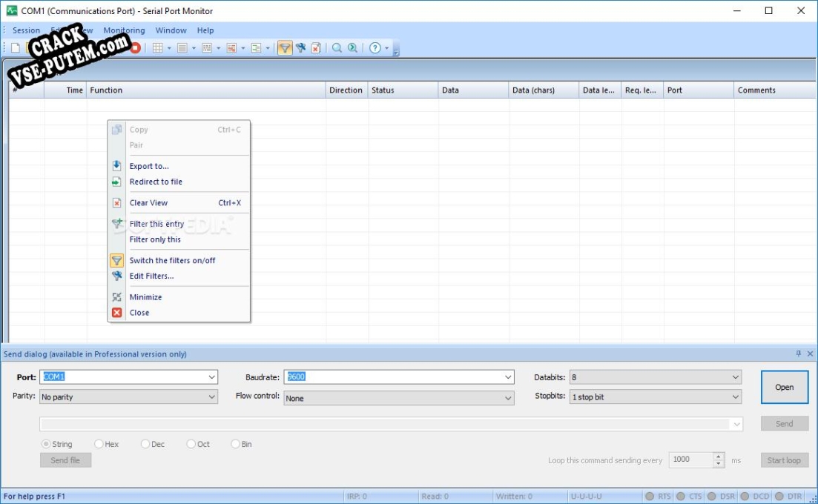Click the Terminal view toolbar icon
Viewport: 818px width, 504px height.
pos(231,48)
